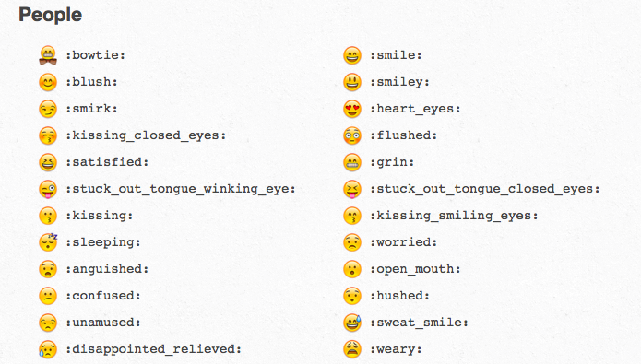Click the bowtie emoji face
The width and height of the screenshot is (641, 364).
pos(48,55)
